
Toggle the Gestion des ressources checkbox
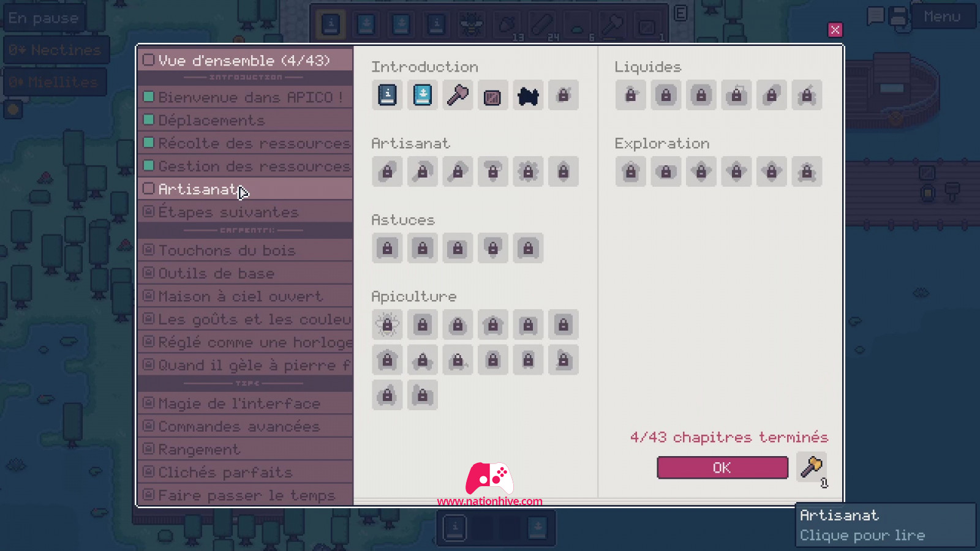[148, 166]
